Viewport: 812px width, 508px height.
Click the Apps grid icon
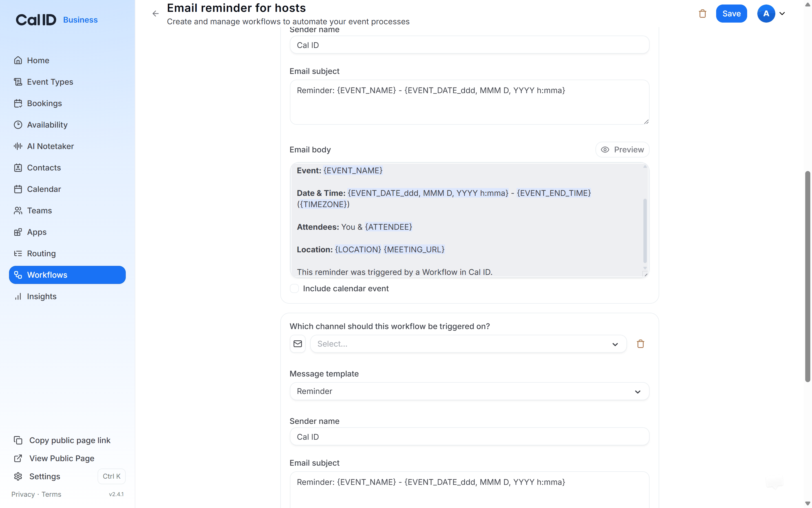(18, 232)
